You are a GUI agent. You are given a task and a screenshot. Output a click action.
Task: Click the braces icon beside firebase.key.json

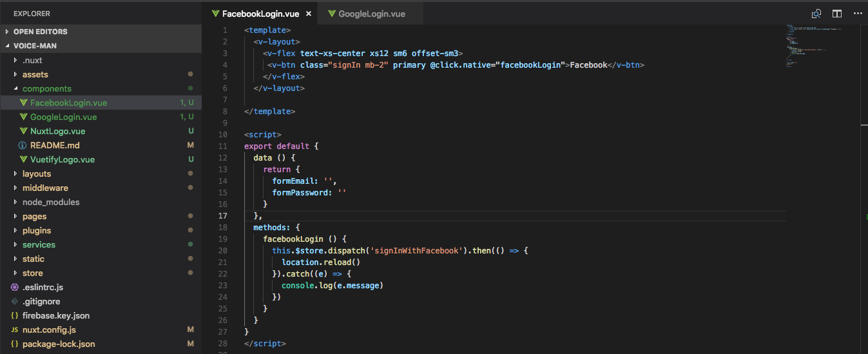tap(14, 316)
